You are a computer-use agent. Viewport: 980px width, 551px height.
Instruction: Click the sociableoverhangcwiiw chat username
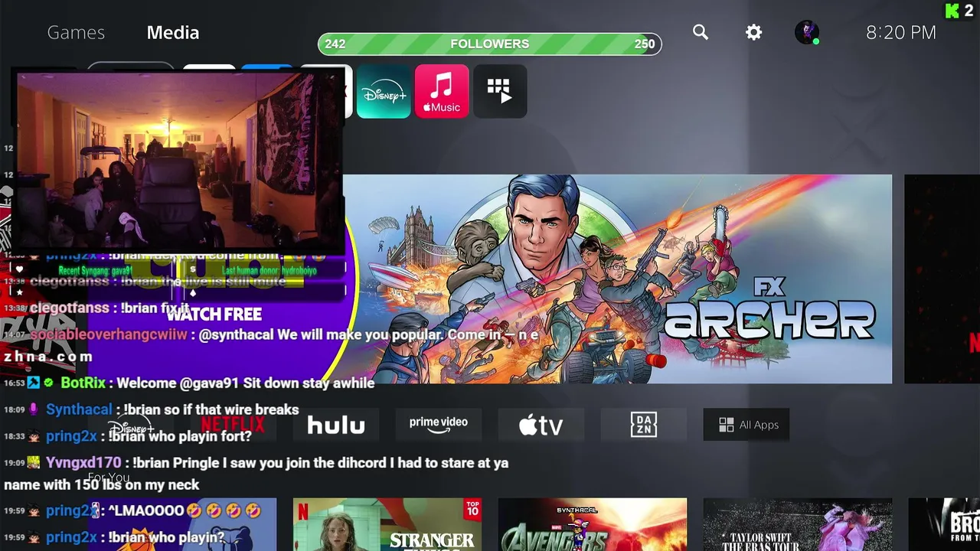(109, 334)
